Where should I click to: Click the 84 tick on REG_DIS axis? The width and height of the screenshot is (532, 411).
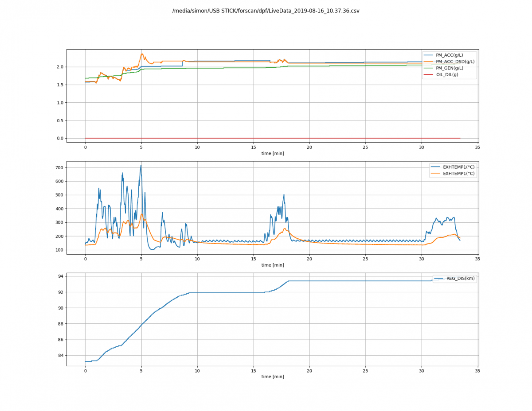pyautogui.click(x=61, y=356)
